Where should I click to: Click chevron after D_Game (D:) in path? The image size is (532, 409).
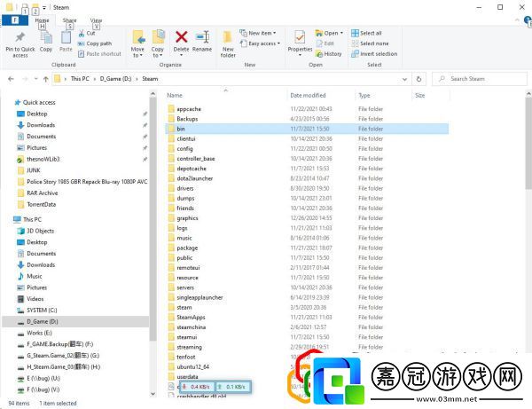137,79
